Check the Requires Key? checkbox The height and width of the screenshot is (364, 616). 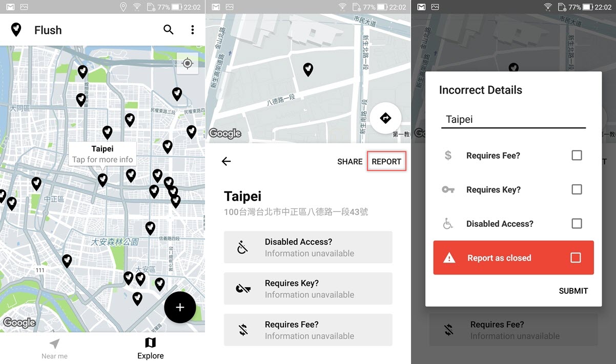[x=577, y=189]
